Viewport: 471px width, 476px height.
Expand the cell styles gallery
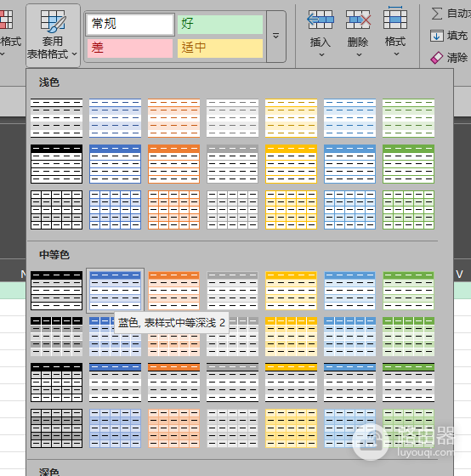tap(275, 37)
